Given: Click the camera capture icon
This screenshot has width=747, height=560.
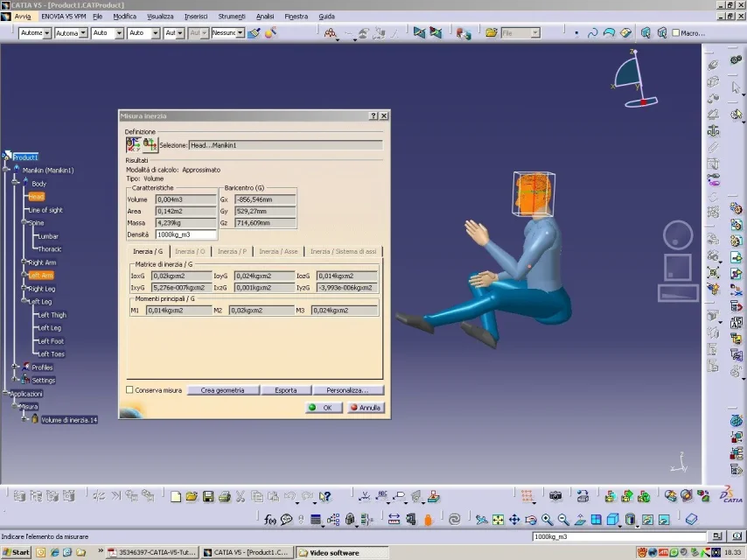Looking at the screenshot, I should tap(555, 496).
